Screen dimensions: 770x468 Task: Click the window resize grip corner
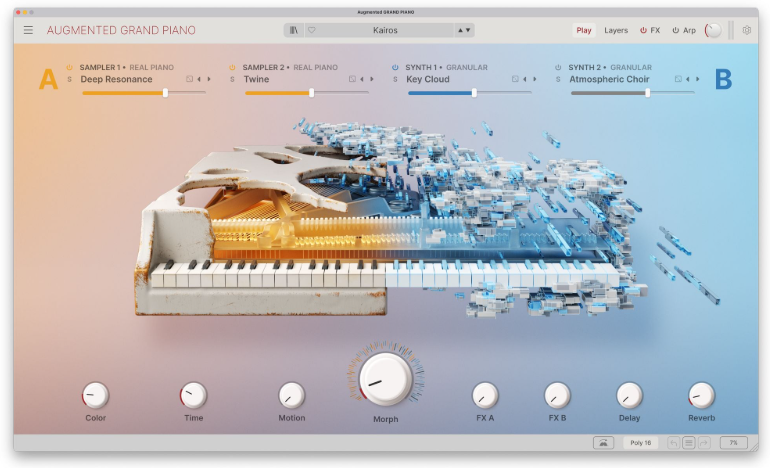[x=753, y=445]
